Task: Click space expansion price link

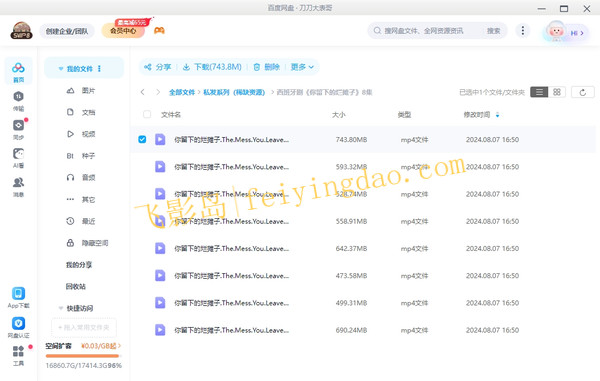Action: click(x=101, y=346)
